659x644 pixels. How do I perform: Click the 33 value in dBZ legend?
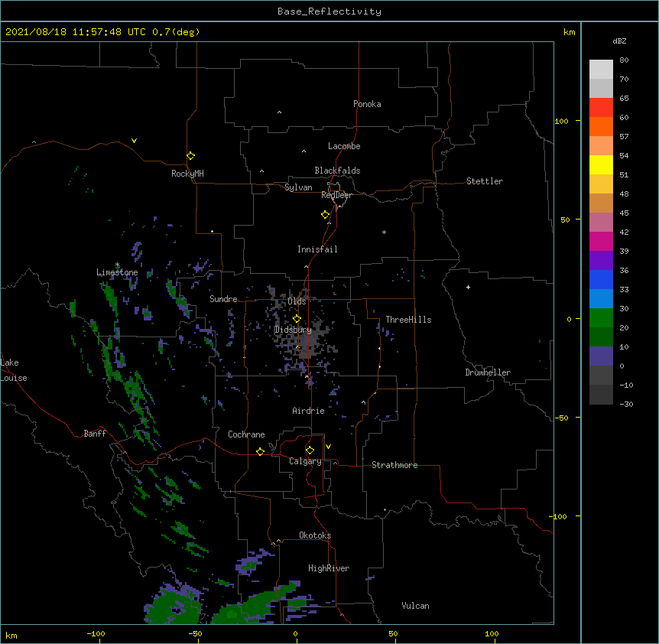624,290
